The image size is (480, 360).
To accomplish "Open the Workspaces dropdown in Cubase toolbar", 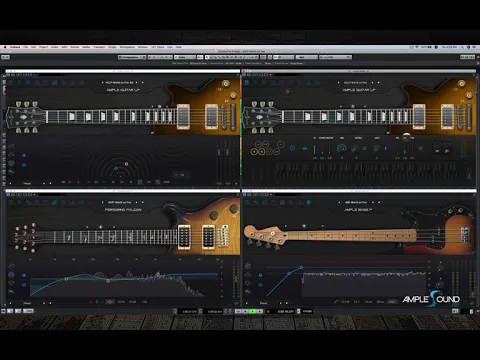I will pyautogui.click(x=132, y=57).
